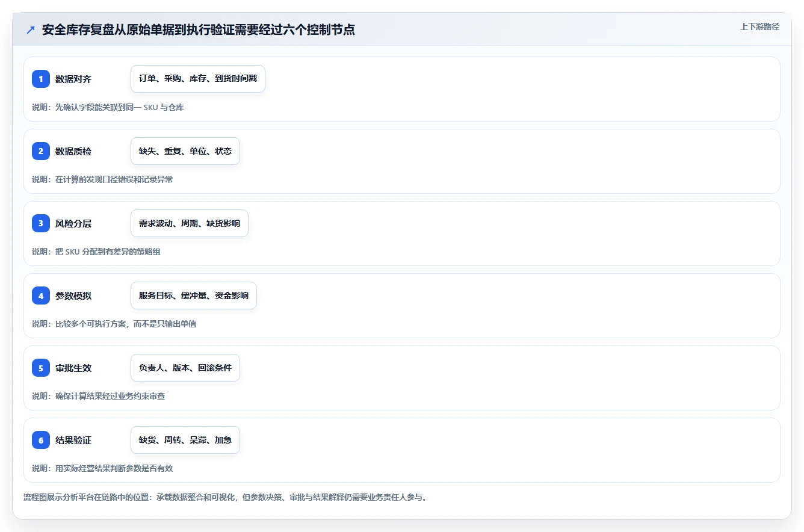The image size is (804, 532).
Task: Select the 审批生效 step label
Action: 73,368
